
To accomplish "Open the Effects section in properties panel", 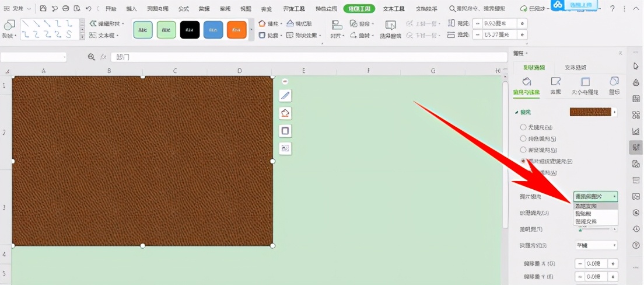I will 556,85.
